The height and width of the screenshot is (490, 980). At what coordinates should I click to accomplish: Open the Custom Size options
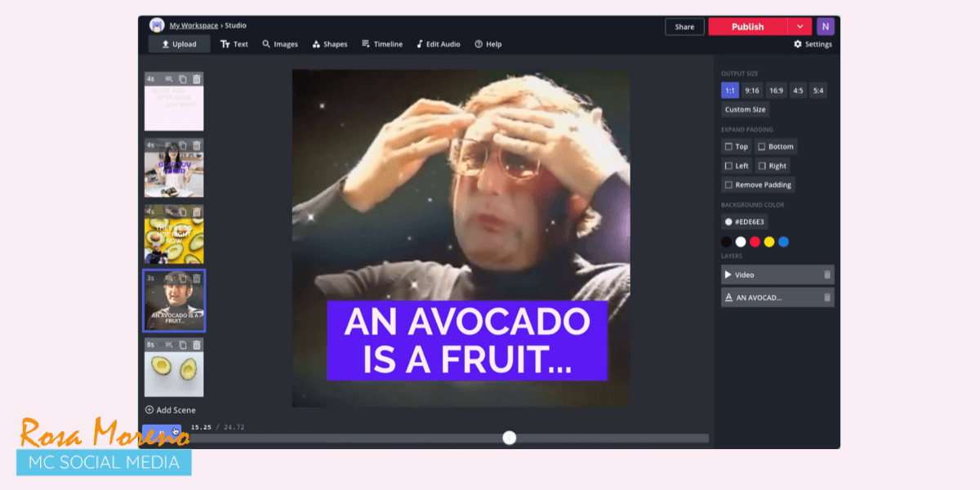[x=745, y=109]
